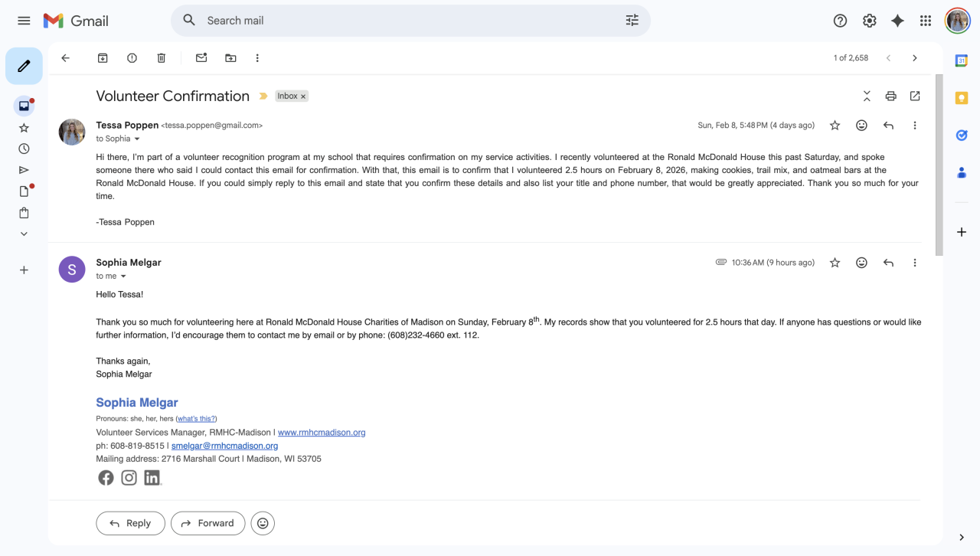Screen dimensions: 980x556
Task: Star Tessa Poppen's message
Action: [x=835, y=126]
